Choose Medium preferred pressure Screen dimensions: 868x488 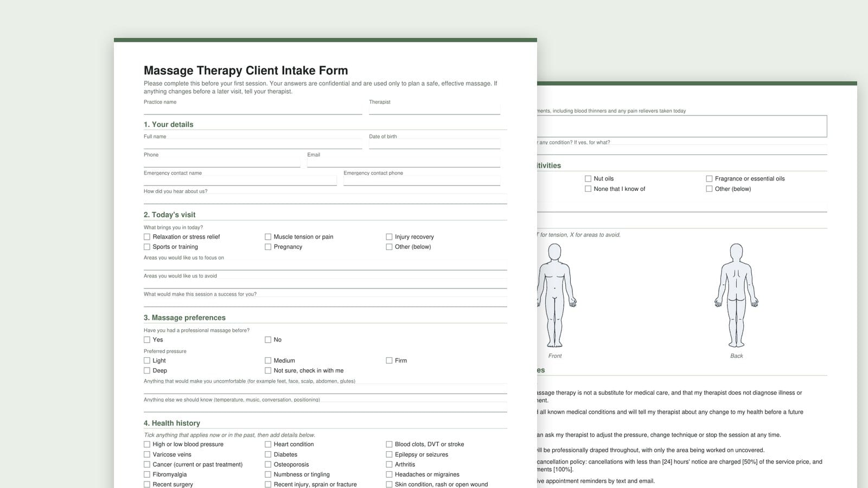(x=268, y=361)
